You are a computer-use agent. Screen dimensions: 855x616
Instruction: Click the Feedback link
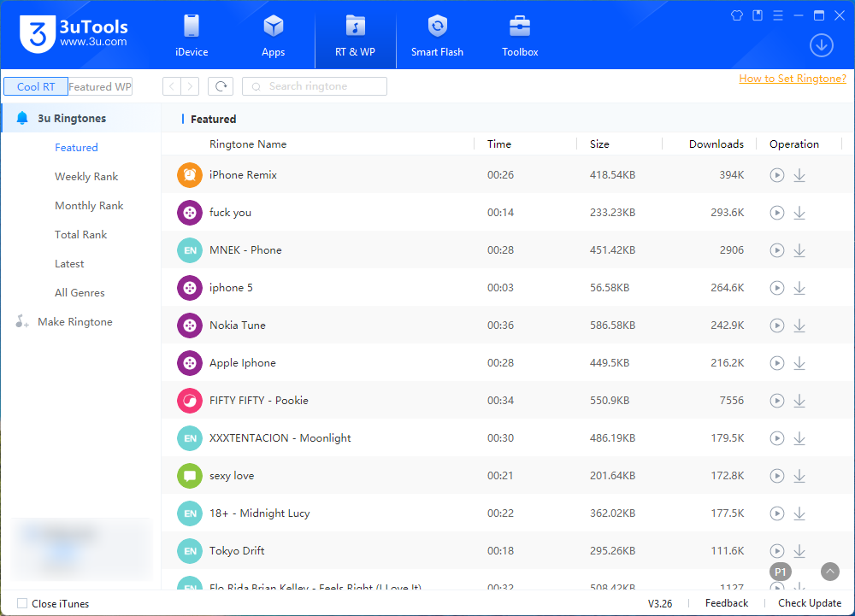click(x=726, y=603)
